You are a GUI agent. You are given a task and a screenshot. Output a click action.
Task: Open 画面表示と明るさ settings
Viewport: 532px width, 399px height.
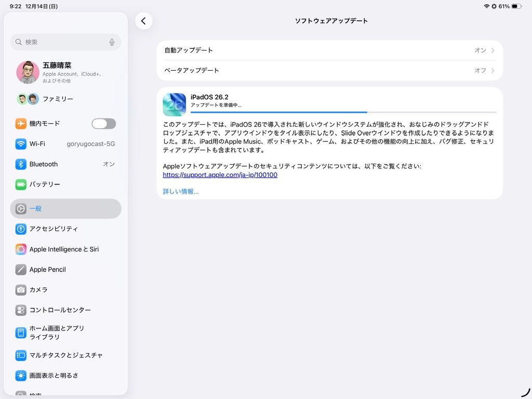pyautogui.click(x=66, y=376)
